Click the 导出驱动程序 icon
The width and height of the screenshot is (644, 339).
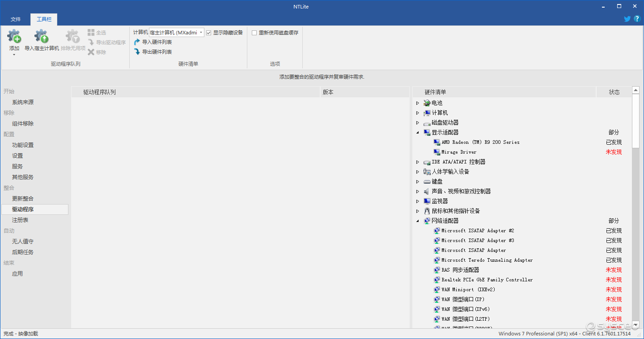pyautogui.click(x=91, y=42)
